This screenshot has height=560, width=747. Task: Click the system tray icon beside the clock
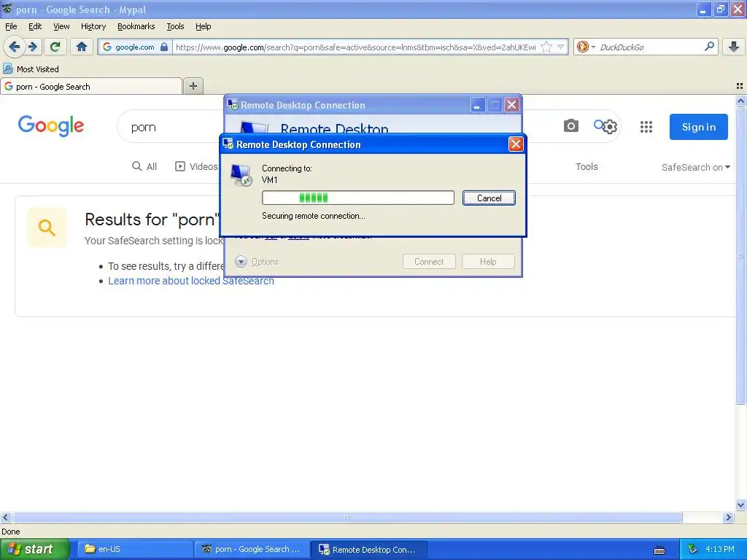coord(693,549)
